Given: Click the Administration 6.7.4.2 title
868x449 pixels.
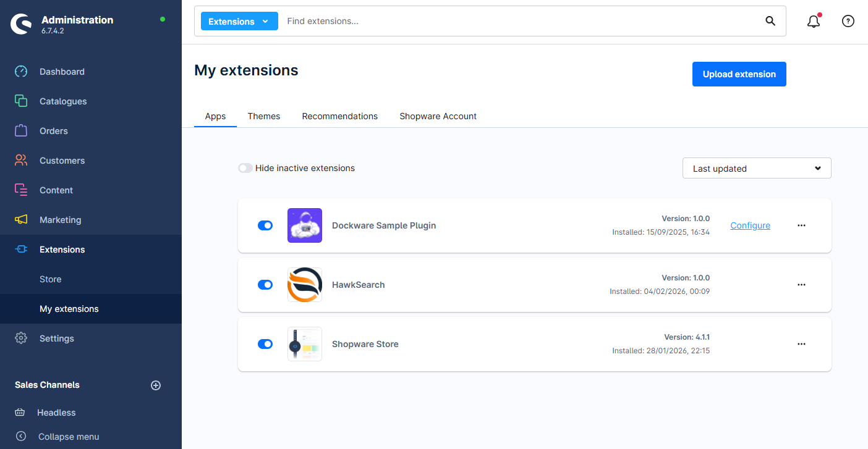Looking at the screenshot, I should (77, 24).
